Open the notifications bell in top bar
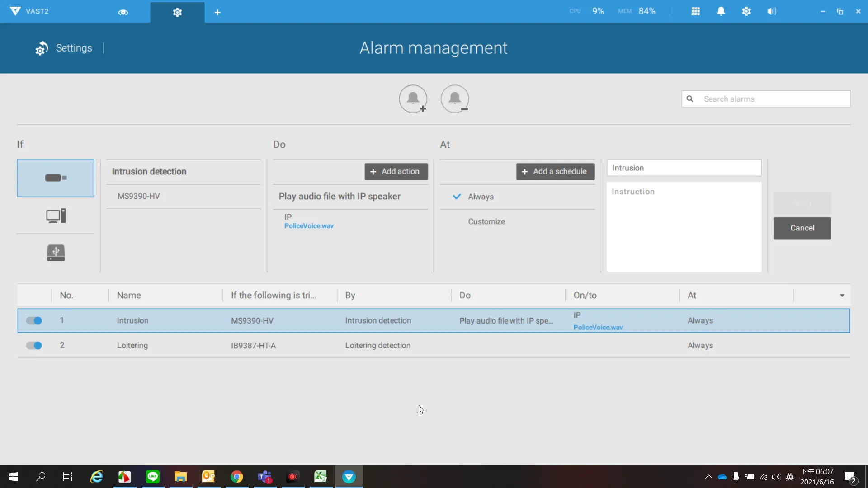This screenshot has height=488, width=868. (721, 11)
